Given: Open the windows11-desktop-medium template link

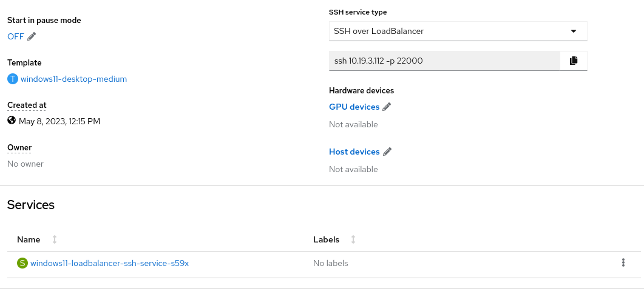Looking at the screenshot, I should (x=74, y=79).
